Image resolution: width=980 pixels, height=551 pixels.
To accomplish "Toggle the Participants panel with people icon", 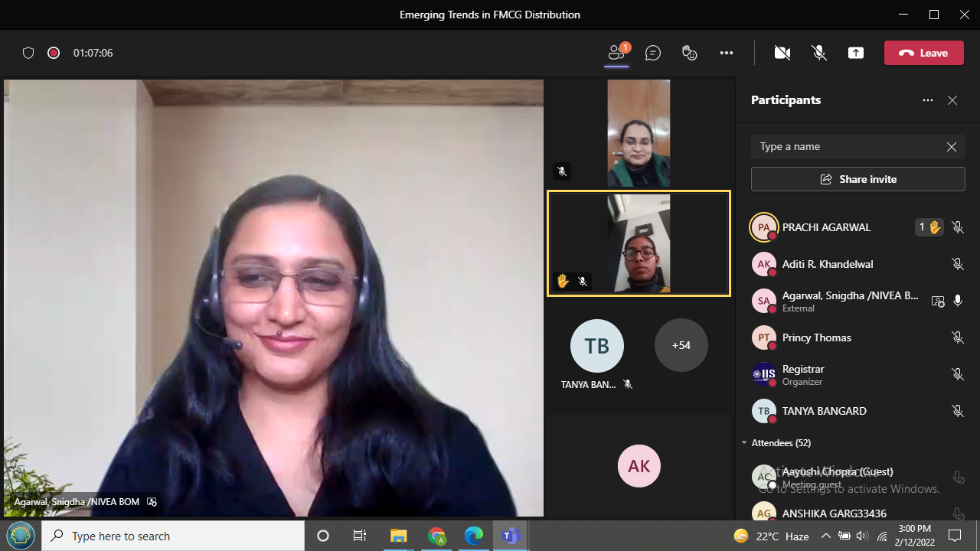I will (616, 53).
